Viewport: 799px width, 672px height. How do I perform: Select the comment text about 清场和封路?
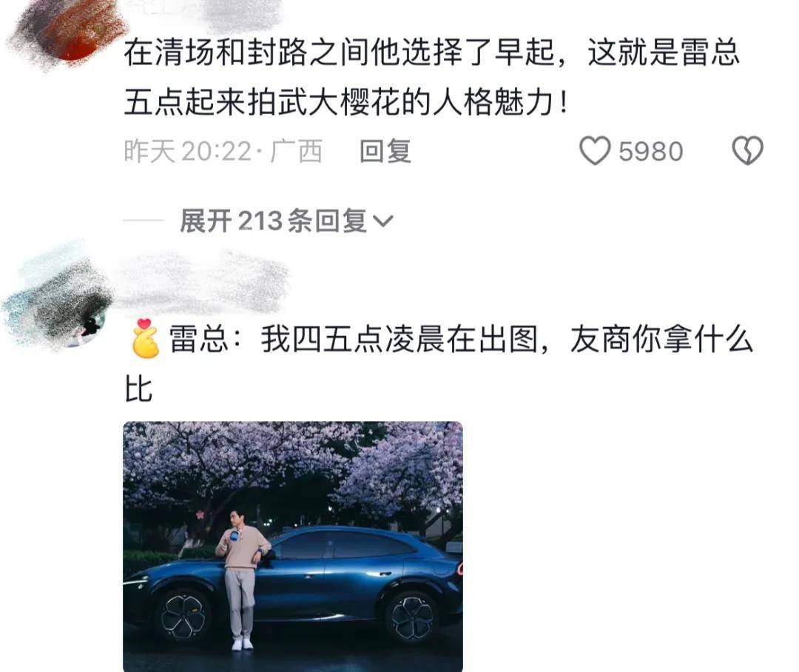coord(431,77)
